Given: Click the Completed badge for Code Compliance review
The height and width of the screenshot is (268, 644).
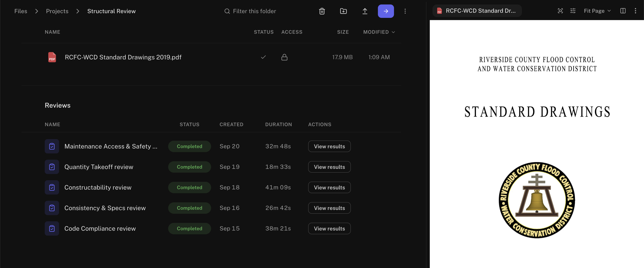Looking at the screenshot, I should tap(189, 228).
